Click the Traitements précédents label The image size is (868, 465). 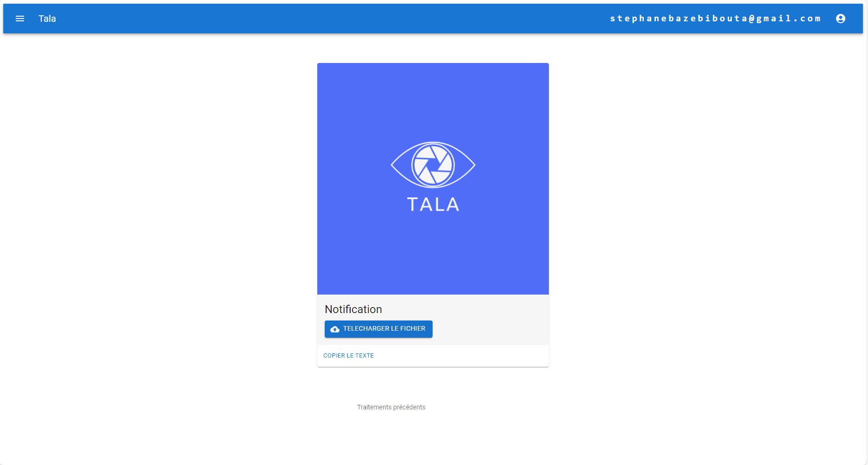pos(391,407)
